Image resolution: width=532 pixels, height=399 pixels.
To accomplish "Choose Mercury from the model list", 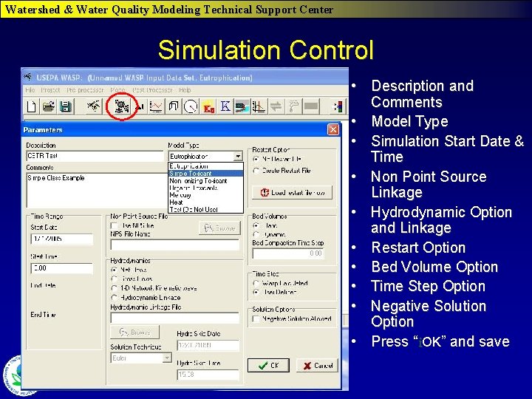I will (206, 195).
